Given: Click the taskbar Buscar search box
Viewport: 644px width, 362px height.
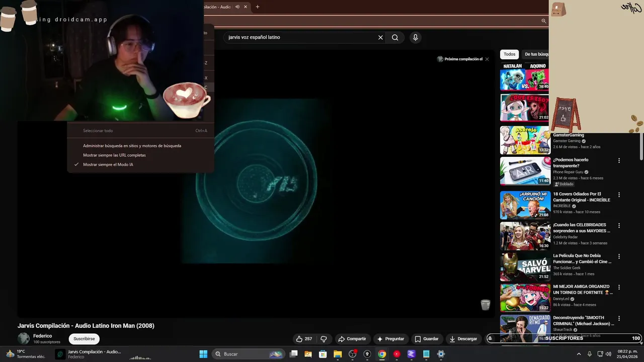Looking at the screenshot, I should [x=249, y=354].
